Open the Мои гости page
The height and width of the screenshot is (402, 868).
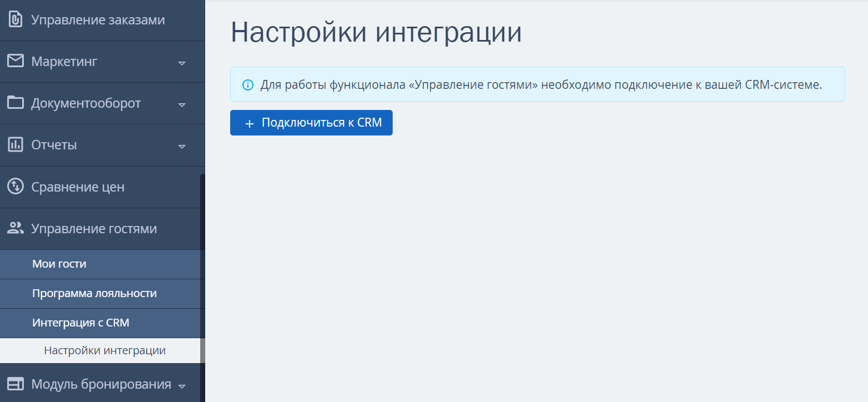pyautogui.click(x=100, y=264)
